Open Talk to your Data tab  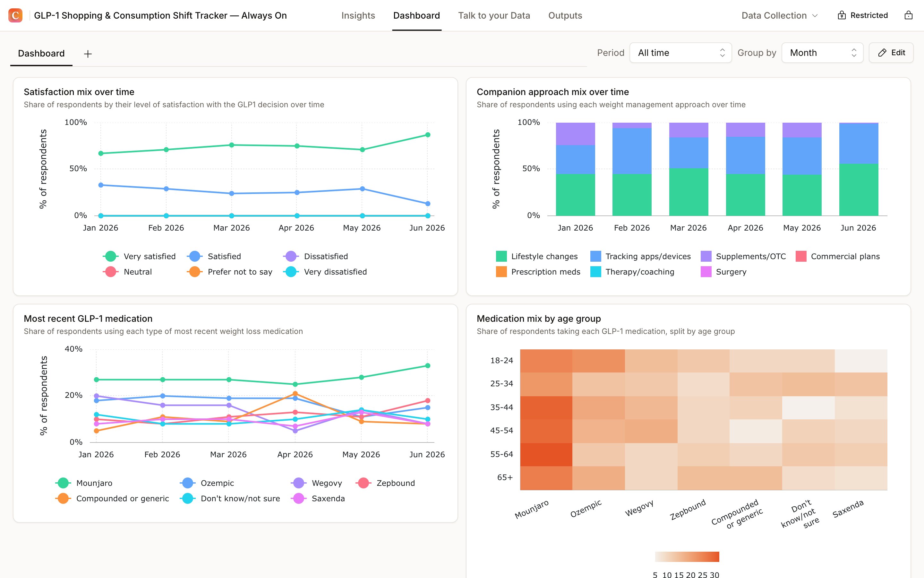[494, 16]
